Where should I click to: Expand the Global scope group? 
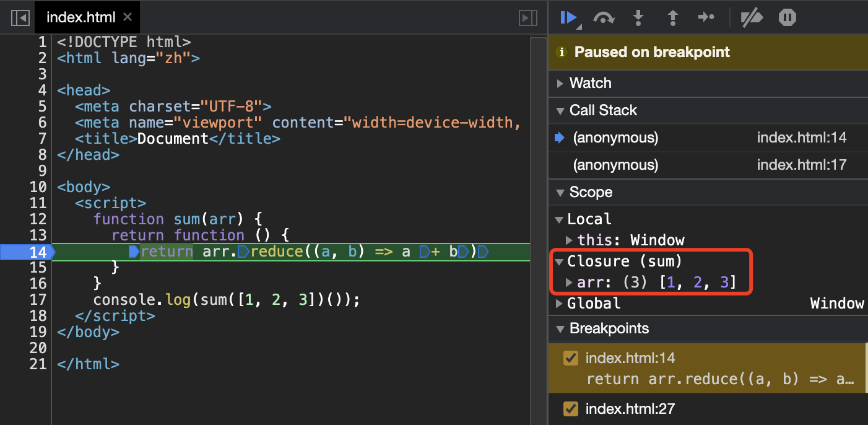tap(559, 303)
